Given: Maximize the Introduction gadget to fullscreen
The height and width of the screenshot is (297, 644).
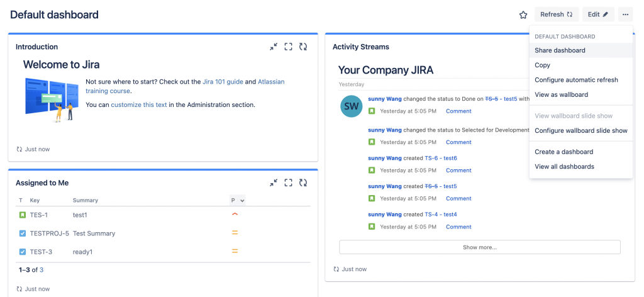Looking at the screenshot, I should click(x=288, y=47).
